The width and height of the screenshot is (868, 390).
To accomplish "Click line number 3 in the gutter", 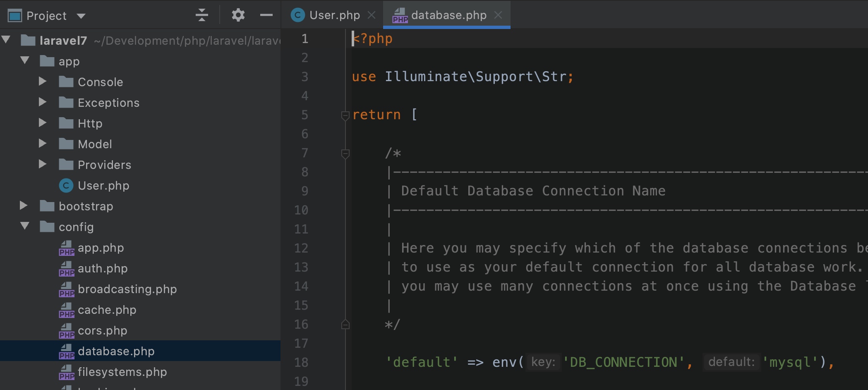I will click(x=305, y=77).
